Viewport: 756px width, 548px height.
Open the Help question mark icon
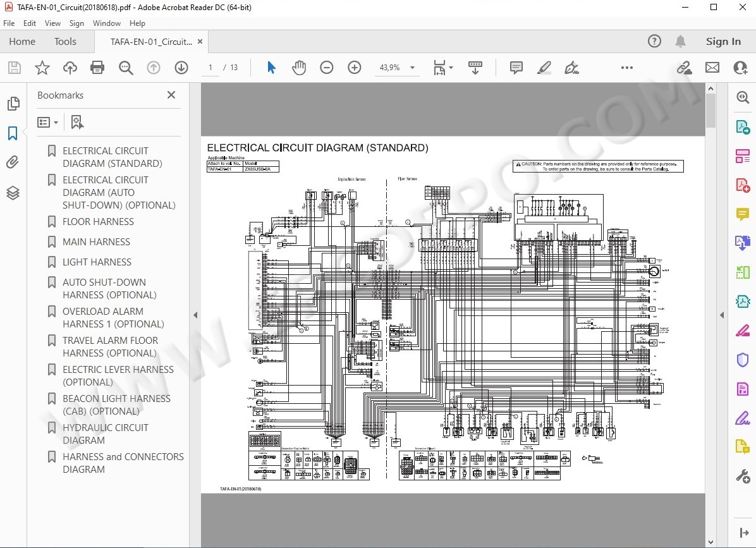click(654, 42)
